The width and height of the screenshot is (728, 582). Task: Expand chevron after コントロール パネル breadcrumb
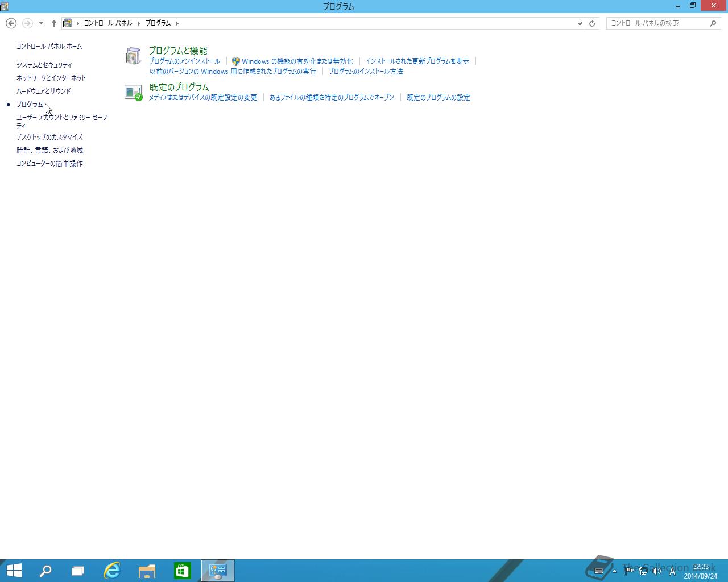coord(139,23)
